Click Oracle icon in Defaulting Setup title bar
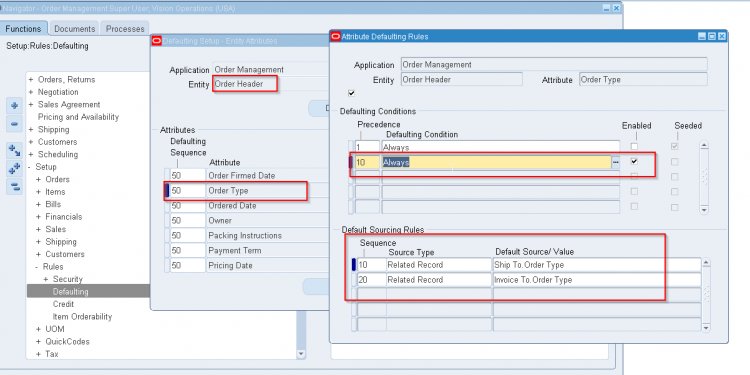The image size is (750, 375). point(157,41)
